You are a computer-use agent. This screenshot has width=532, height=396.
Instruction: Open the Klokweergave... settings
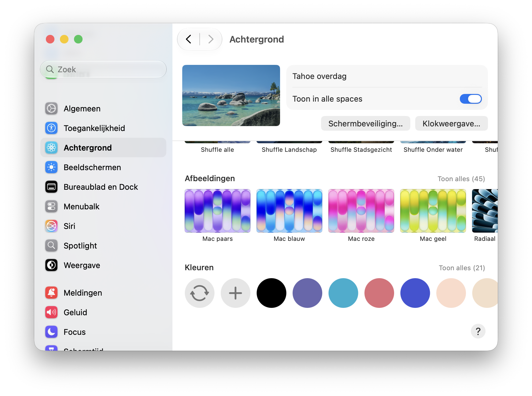tap(451, 124)
